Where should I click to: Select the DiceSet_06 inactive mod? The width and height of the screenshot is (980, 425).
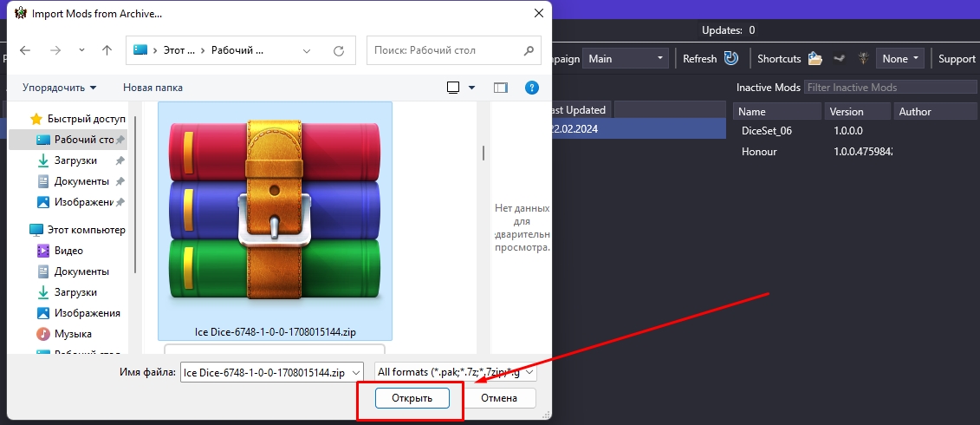pyautogui.click(x=767, y=131)
